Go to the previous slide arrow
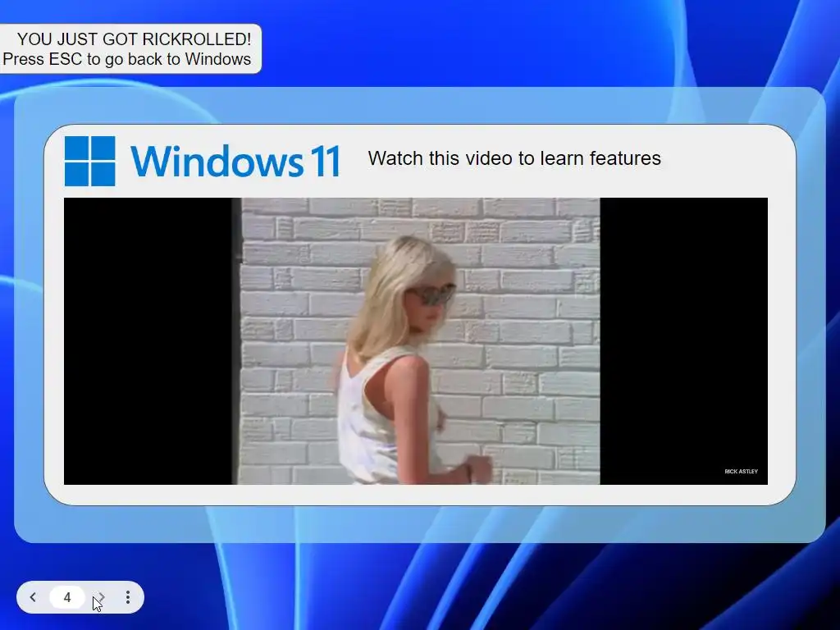This screenshot has height=630, width=840. pyautogui.click(x=33, y=597)
